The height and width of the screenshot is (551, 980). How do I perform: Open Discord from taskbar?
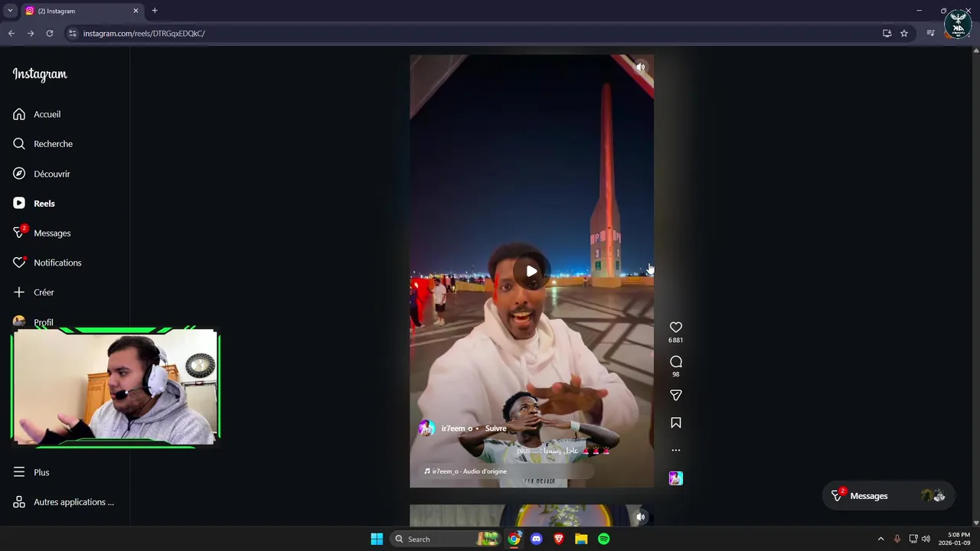536,539
